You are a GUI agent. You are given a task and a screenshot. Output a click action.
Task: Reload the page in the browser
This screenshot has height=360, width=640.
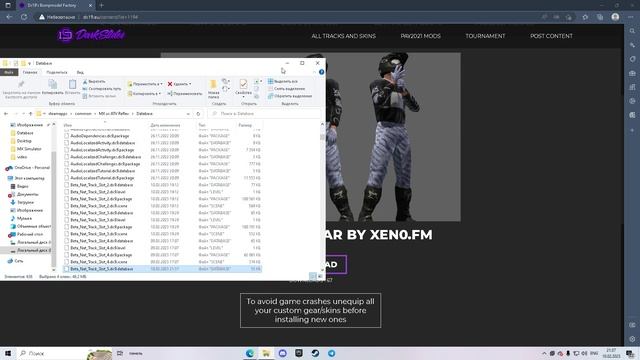tap(24, 17)
